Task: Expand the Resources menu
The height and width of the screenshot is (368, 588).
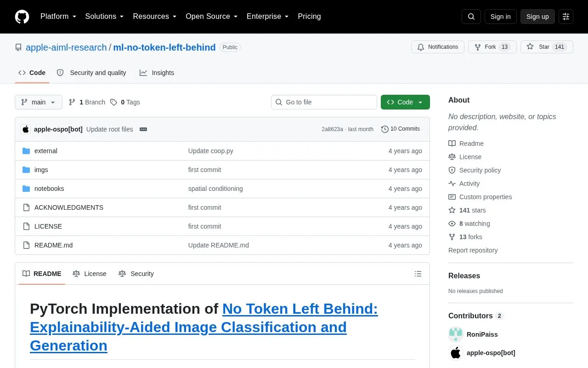Action: (x=155, y=17)
